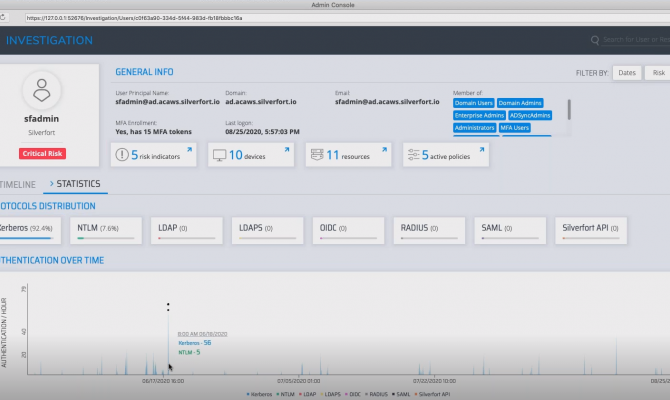Screen dimensions: 670x400
Task: Select the ADSyncAdmins group tag
Action: 530,115
